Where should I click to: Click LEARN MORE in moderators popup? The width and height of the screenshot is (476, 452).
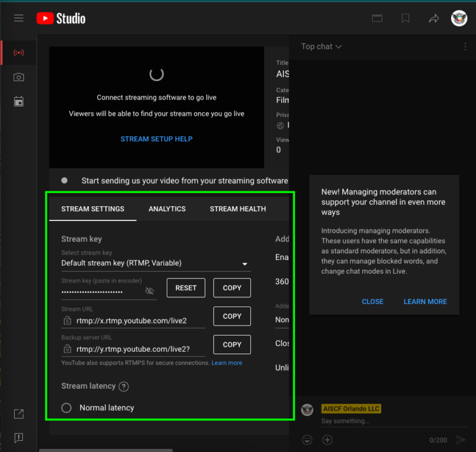pos(425,302)
